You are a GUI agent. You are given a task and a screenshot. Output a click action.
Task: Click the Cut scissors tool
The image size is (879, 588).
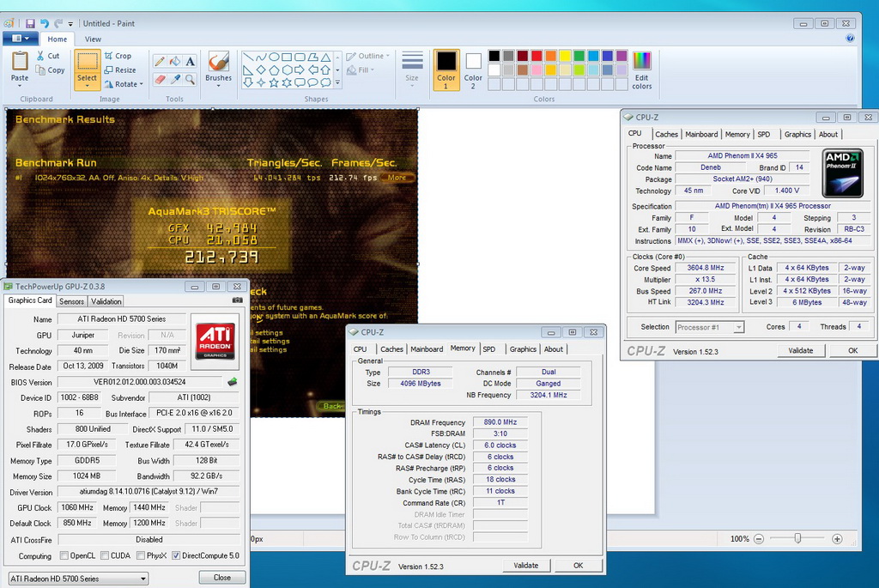(48, 56)
